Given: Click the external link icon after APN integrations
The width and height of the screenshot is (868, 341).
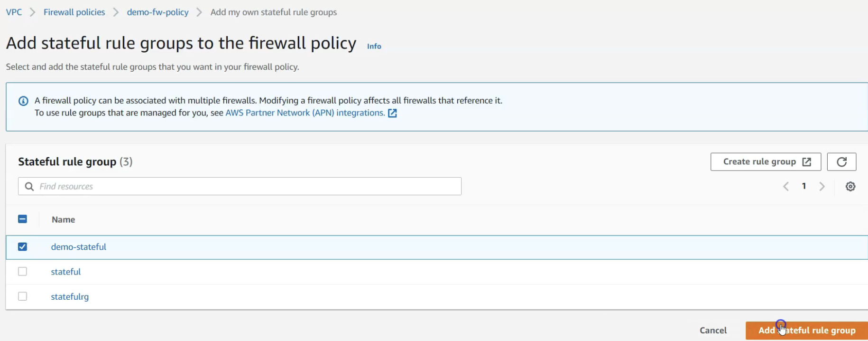Looking at the screenshot, I should pyautogui.click(x=392, y=113).
